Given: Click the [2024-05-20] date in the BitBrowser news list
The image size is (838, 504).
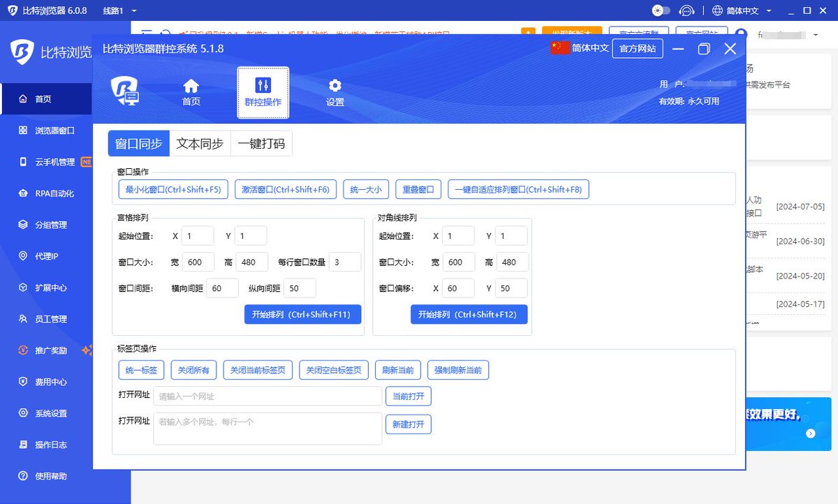Looking at the screenshot, I should (800, 276).
